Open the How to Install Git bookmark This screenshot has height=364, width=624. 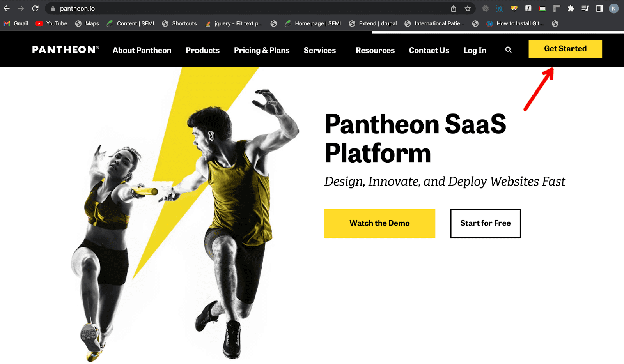point(515,23)
